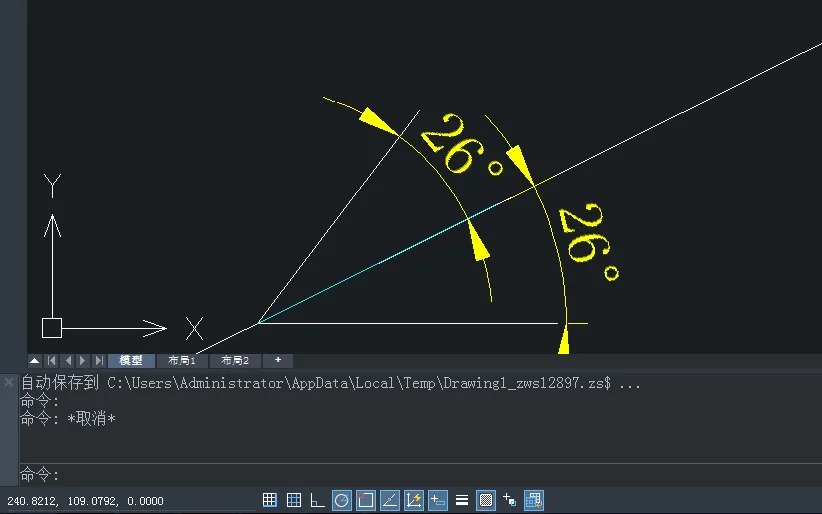Toggle object snap square icon
The image size is (822, 514).
[x=366, y=500]
